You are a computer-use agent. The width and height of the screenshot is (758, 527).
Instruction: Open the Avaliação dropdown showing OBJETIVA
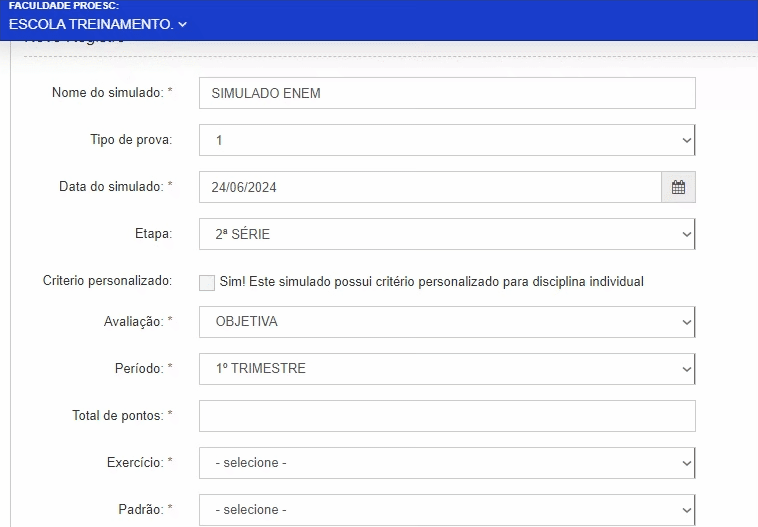click(x=447, y=322)
